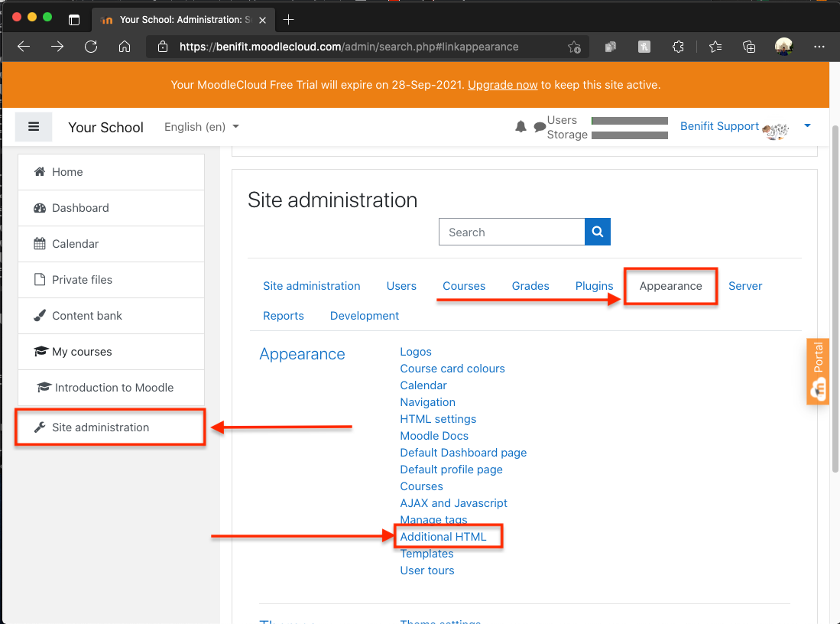Open a new browser tab
This screenshot has width=840, height=624.
(288, 20)
